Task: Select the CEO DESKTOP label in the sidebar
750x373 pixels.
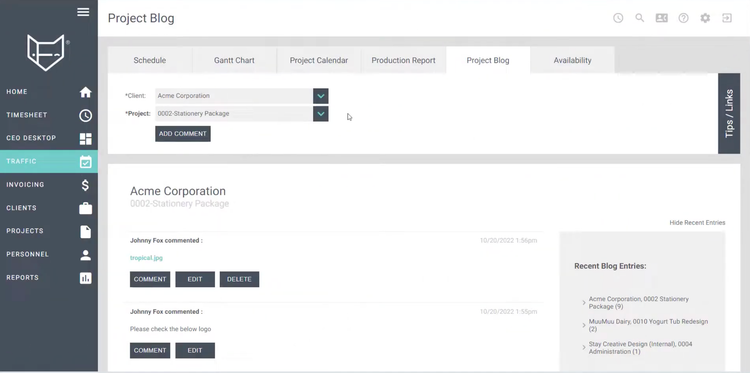Action: [x=31, y=138]
